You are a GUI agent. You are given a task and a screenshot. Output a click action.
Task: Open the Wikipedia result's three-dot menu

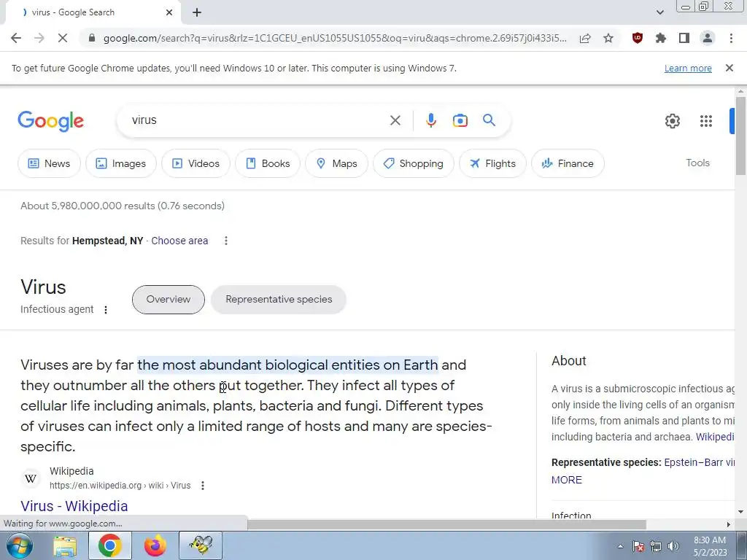click(203, 486)
